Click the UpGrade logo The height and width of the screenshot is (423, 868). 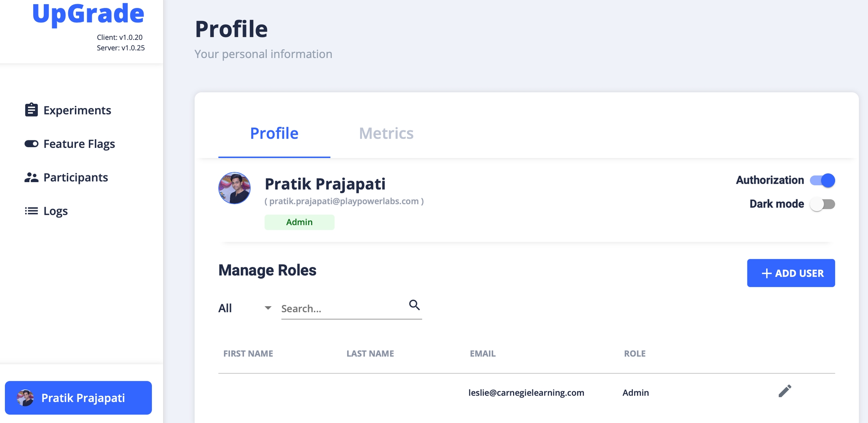(88, 14)
